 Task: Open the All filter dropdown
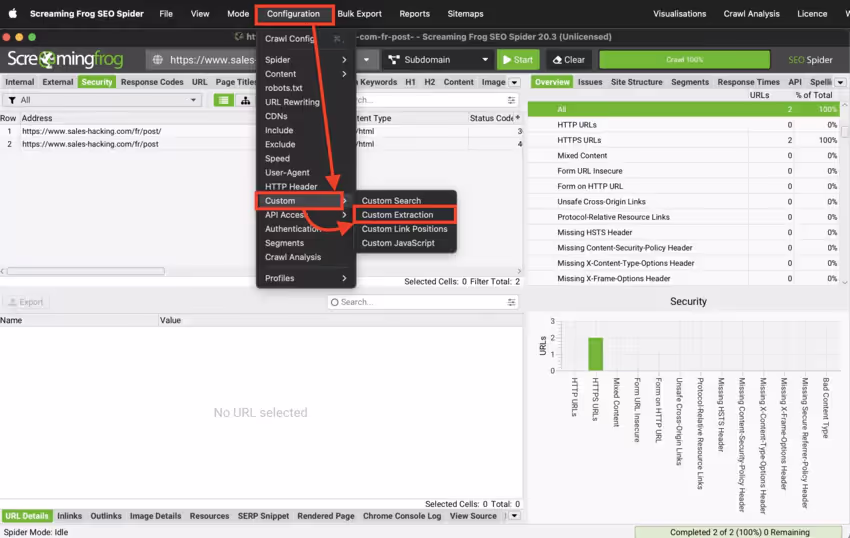102,100
